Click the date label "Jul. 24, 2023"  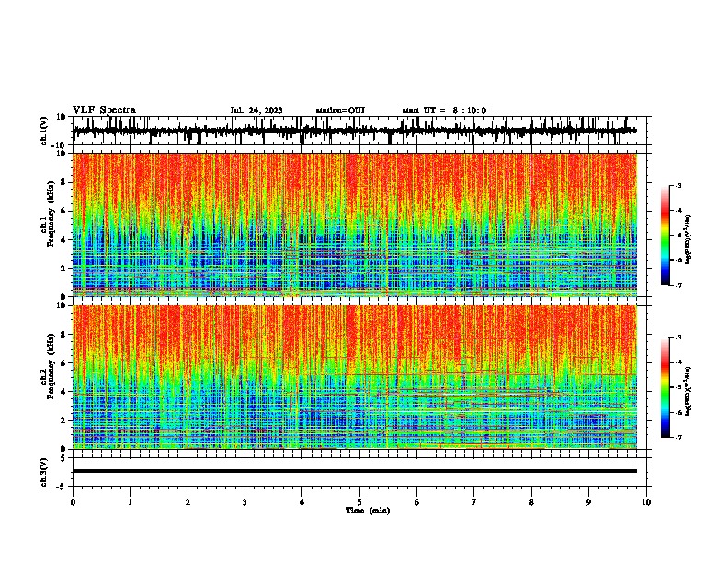click(x=256, y=110)
